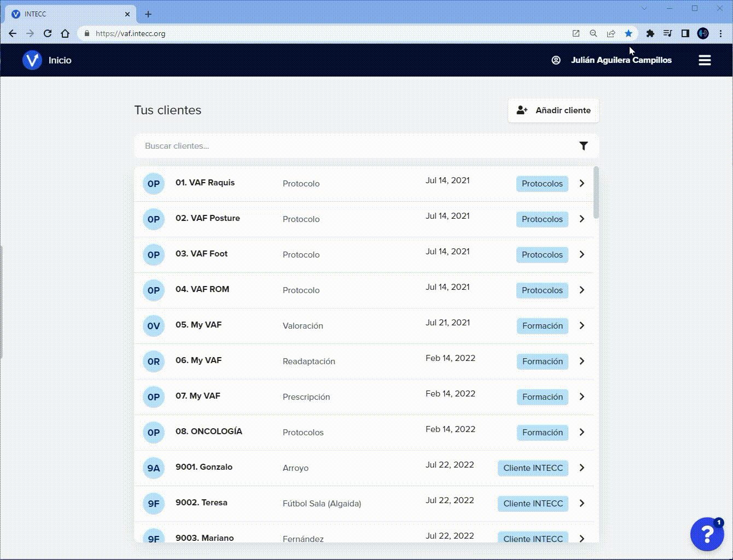
Task: Click the 0V avatar for 05. My VAF
Action: coord(154,326)
